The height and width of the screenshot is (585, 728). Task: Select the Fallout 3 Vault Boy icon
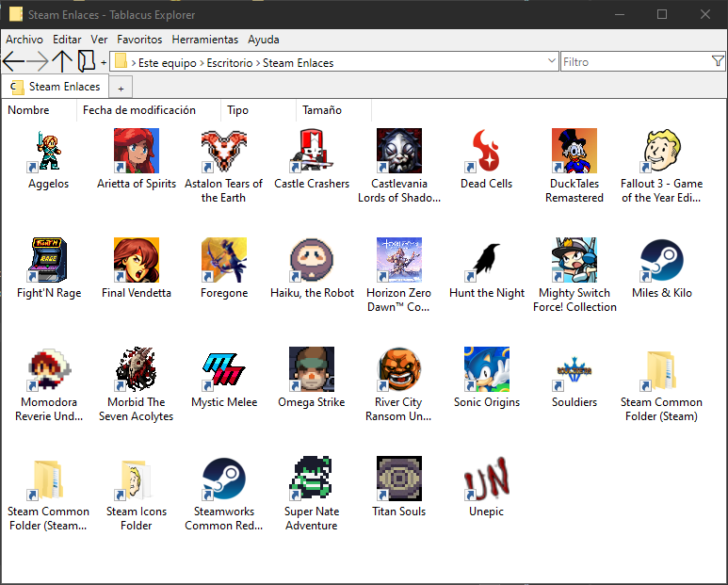click(662, 151)
